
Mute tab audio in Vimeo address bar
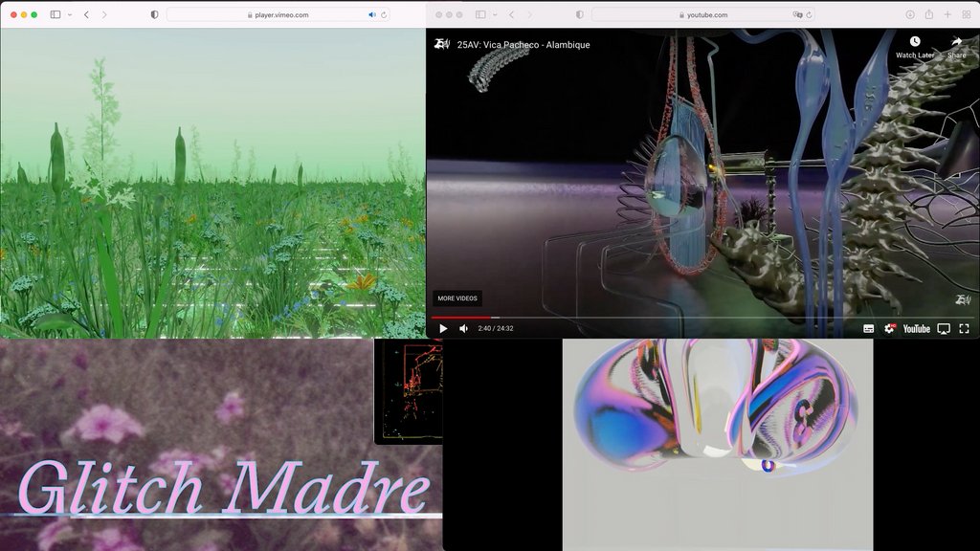point(372,14)
